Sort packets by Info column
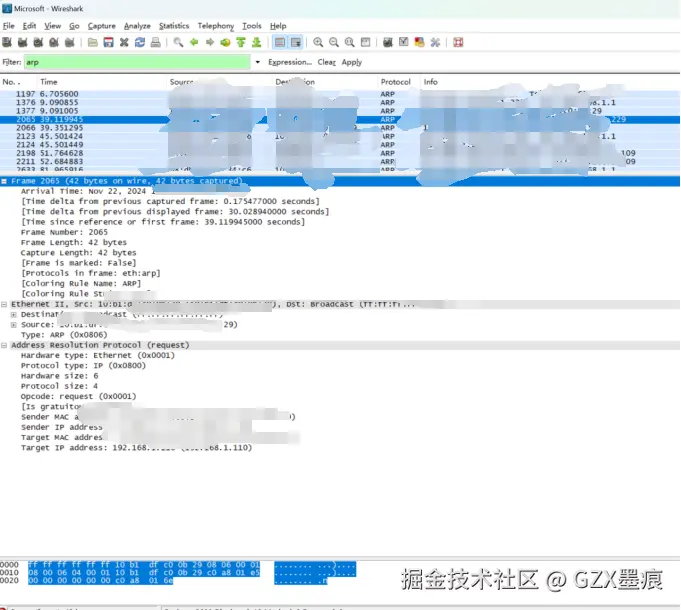This screenshot has width=681, height=610. coord(550,82)
